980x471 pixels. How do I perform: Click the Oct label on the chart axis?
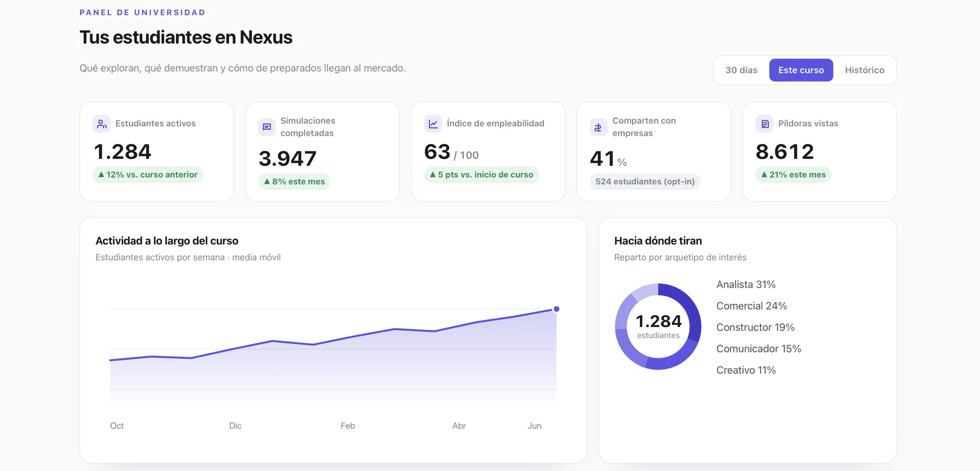point(117,426)
